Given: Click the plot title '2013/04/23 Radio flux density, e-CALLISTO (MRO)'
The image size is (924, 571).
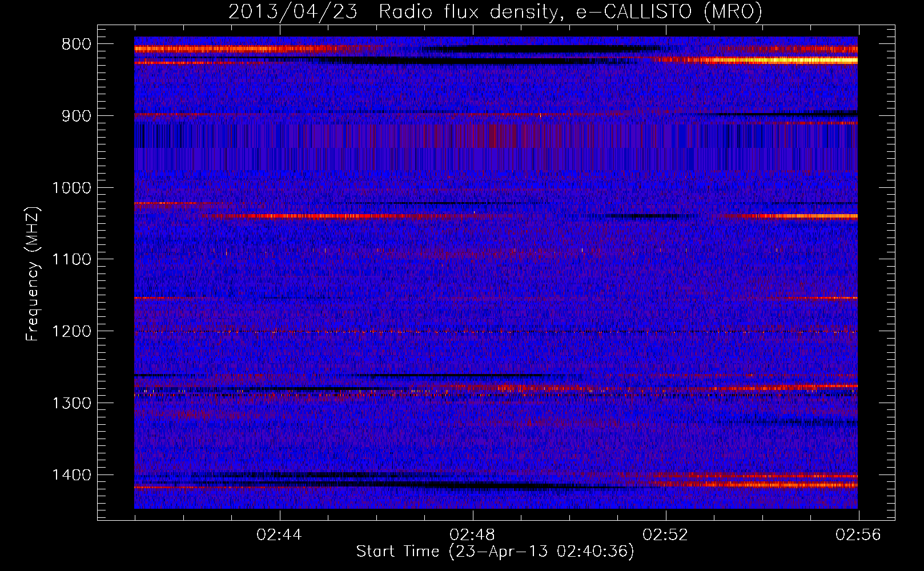Looking at the screenshot, I should point(495,11).
